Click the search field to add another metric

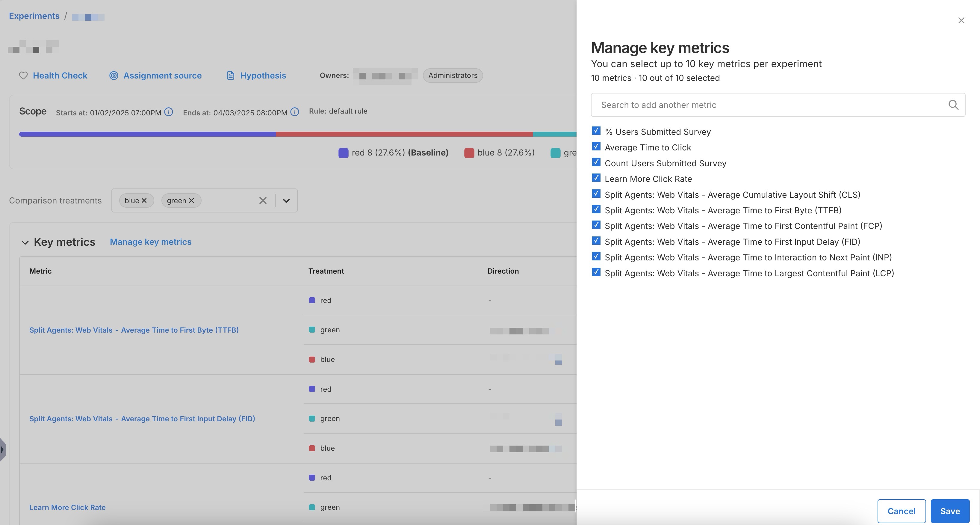[761, 105]
